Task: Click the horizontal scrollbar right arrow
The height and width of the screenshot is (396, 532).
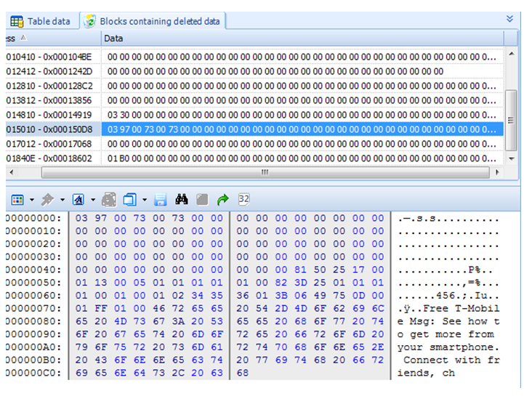Action: pyautogui.click(x=497, y=173)
